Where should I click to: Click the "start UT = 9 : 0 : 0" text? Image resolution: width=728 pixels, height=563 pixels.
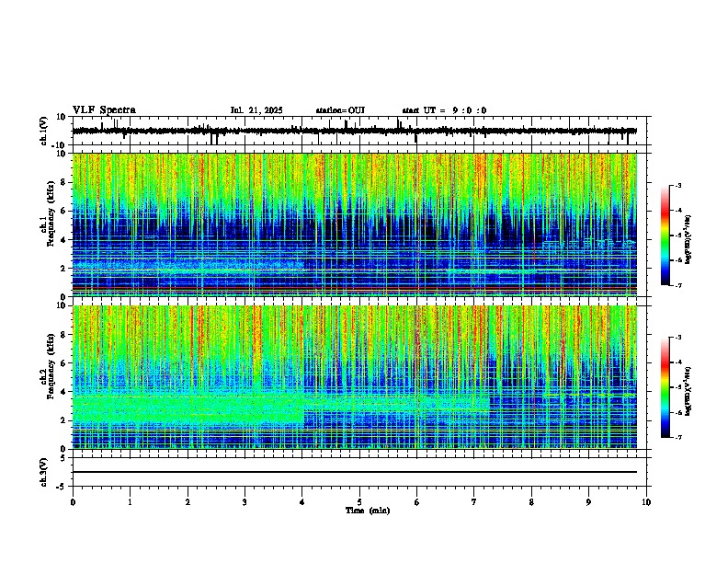(x=444, y=110)
